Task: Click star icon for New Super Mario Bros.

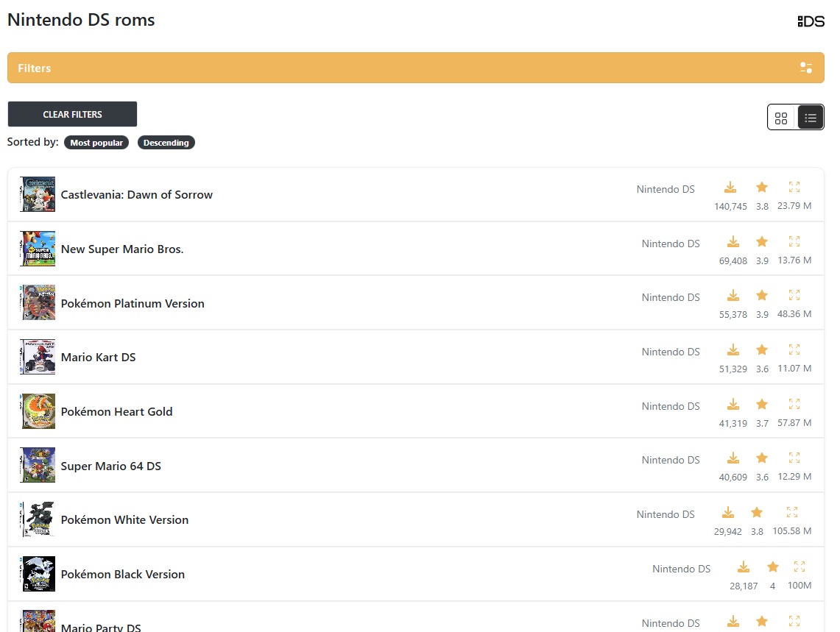Action: (x=762, y=242)
